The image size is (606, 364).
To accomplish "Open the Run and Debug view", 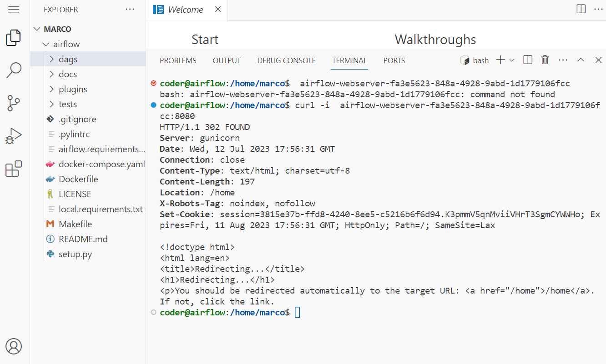I will [14, 136].
